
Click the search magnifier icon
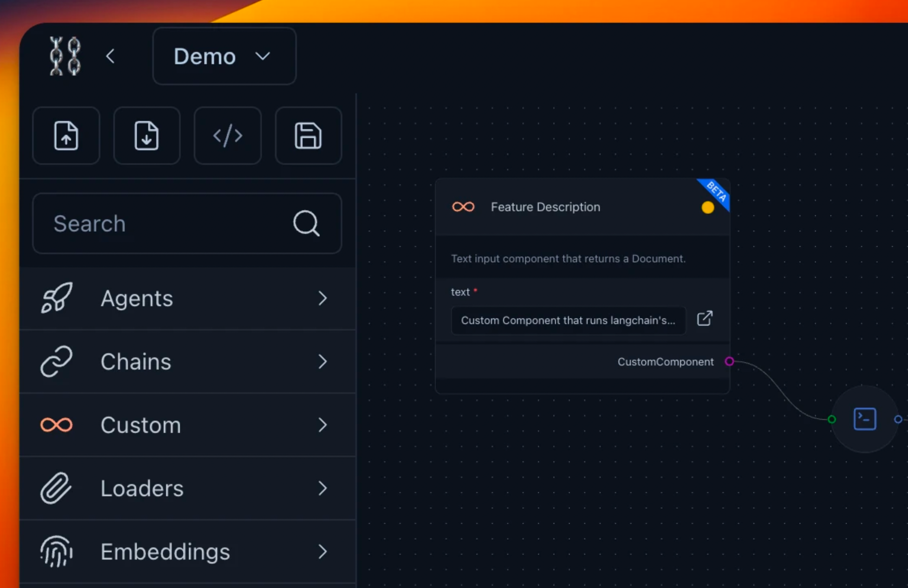[x=306, y=223]
